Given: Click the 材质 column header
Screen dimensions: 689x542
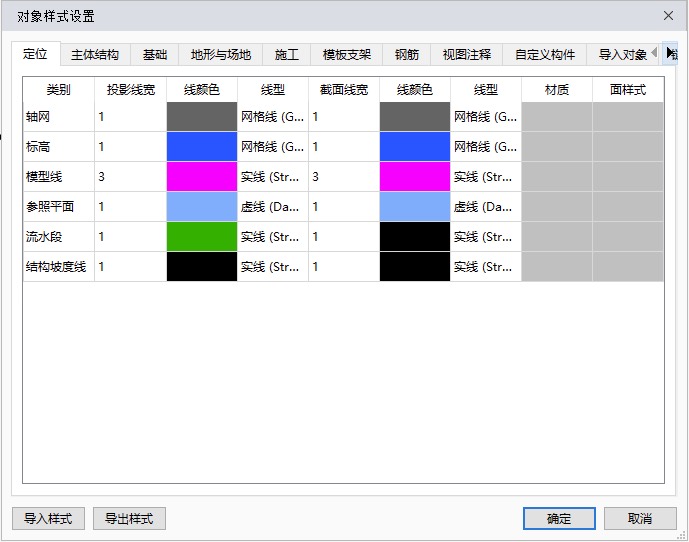Looking at the screenshot, I should point(557,90).
